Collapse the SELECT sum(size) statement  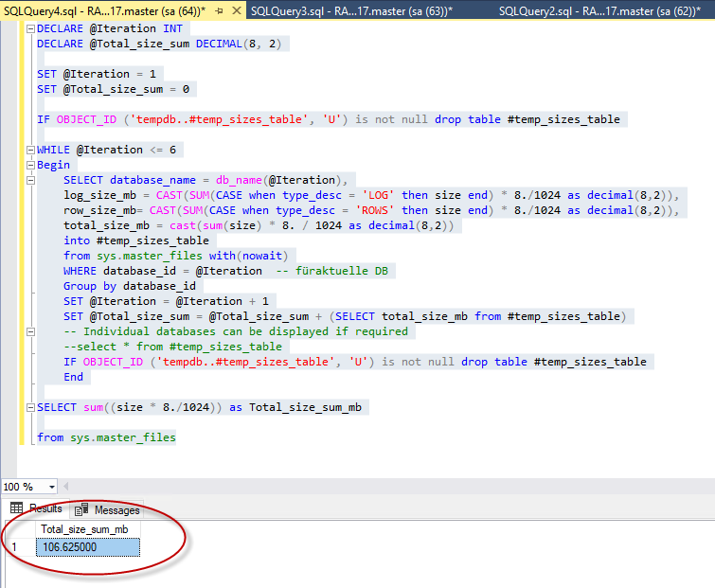click(30, 407)
